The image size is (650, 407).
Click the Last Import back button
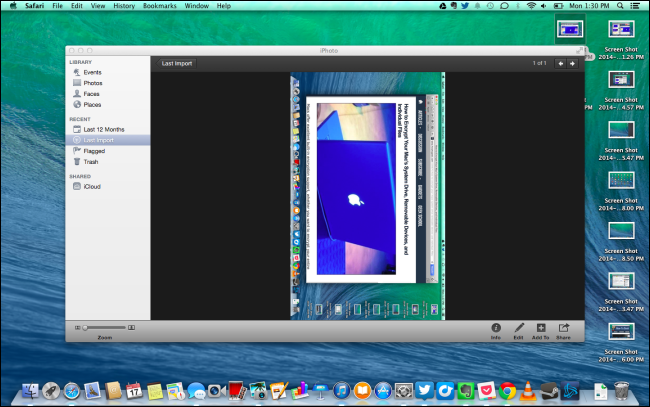click(176, 63)
